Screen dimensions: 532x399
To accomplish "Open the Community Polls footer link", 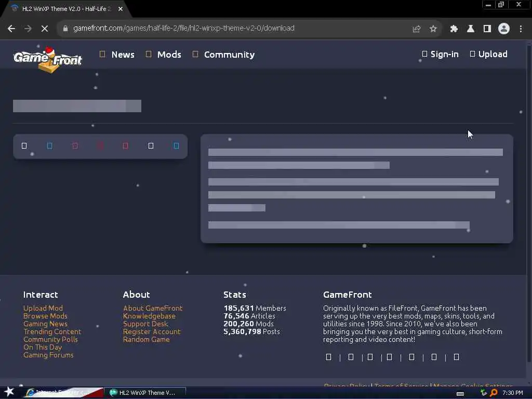I will pos(50,339).
